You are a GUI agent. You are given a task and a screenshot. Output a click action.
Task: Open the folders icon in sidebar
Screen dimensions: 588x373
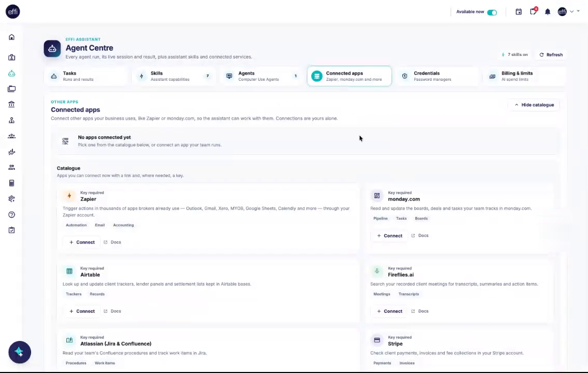[11, 89]
